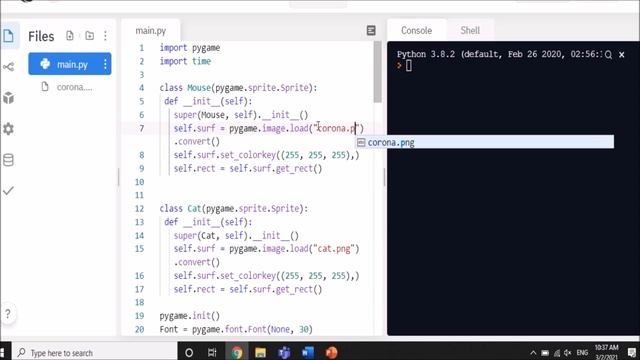The image size is (640, 360).
Task: Switch to the main.py editor tab
Action: pyautogui.click(x=151, y=31)
